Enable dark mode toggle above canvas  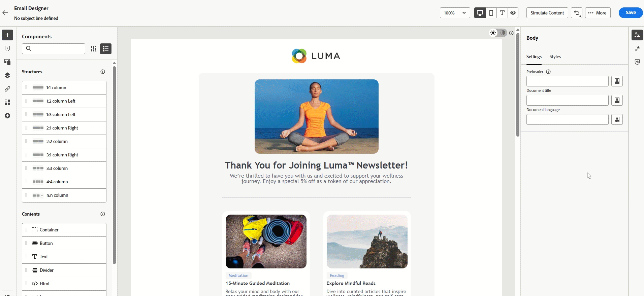(x=503, y=33)
